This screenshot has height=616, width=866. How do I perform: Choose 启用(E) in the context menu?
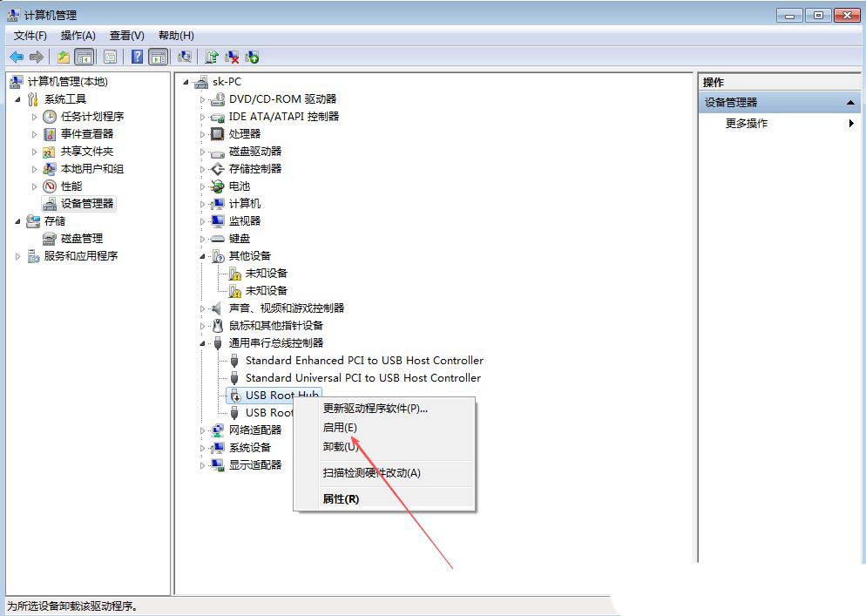pos(340,428)
